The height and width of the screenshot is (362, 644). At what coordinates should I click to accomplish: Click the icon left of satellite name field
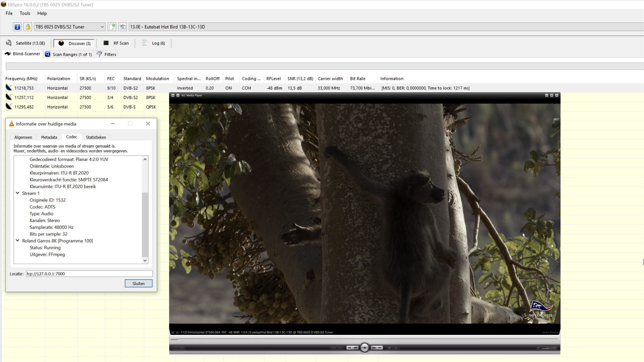[123, 27]
